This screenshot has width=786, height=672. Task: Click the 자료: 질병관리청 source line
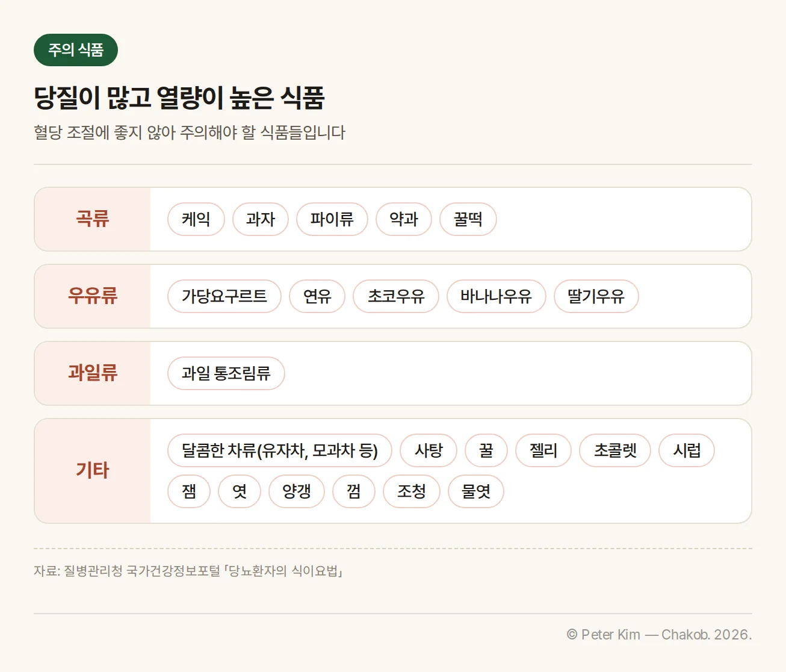coord(188,571)
